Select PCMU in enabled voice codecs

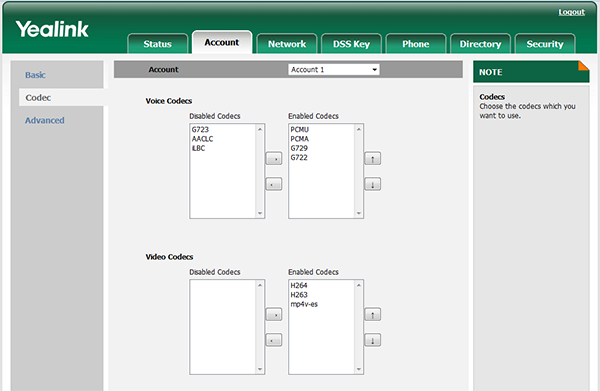pos(321,129)
